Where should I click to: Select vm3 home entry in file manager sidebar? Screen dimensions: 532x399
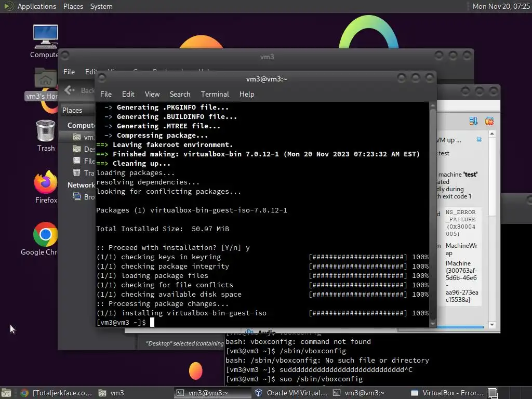coord(79,137)
